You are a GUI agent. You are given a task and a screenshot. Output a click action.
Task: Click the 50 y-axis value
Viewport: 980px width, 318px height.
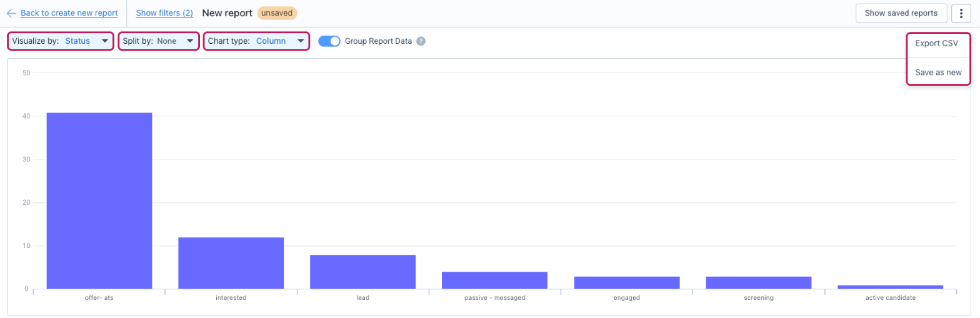click(26, 73)
